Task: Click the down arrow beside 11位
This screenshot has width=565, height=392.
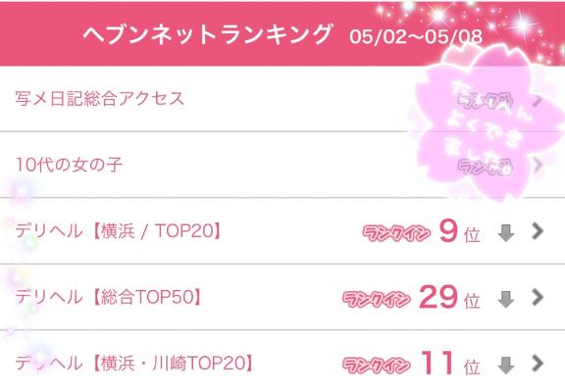Action: (x=505, y=366)
